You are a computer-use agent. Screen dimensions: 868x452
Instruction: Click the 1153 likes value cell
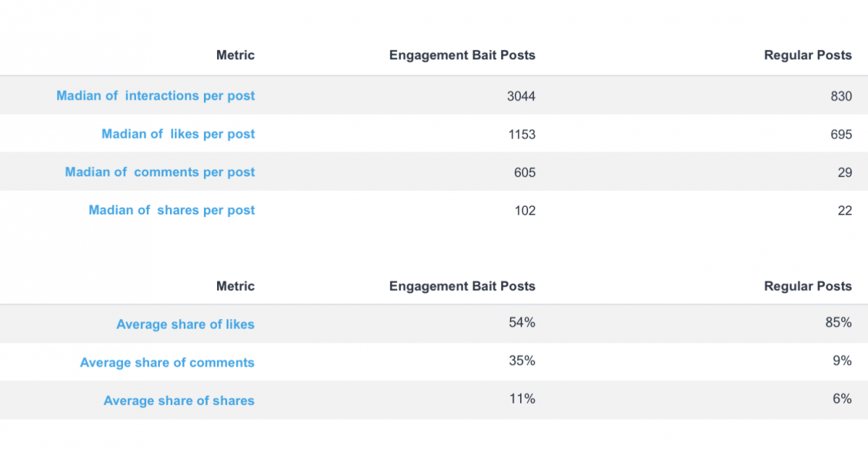click(x=521, y=134)
